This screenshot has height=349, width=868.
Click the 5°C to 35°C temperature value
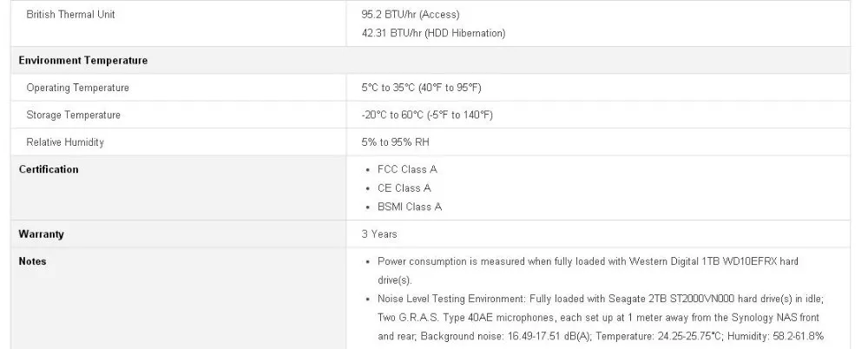pyautogui.click(x=421, y=88)
